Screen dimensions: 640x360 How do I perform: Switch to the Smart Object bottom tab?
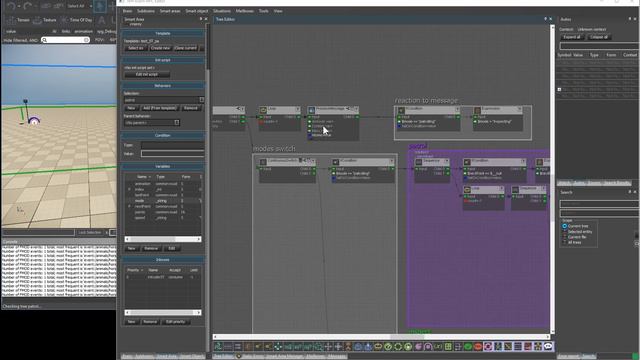[x=191, y=356]
